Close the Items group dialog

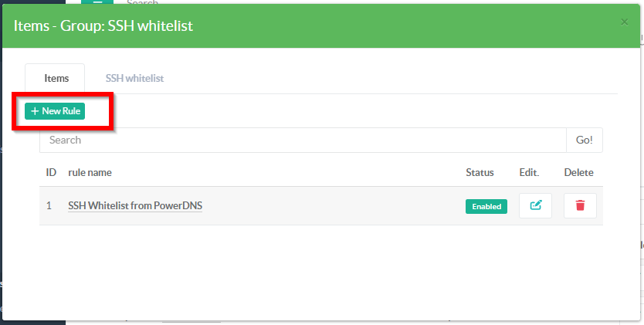point(625,22)
